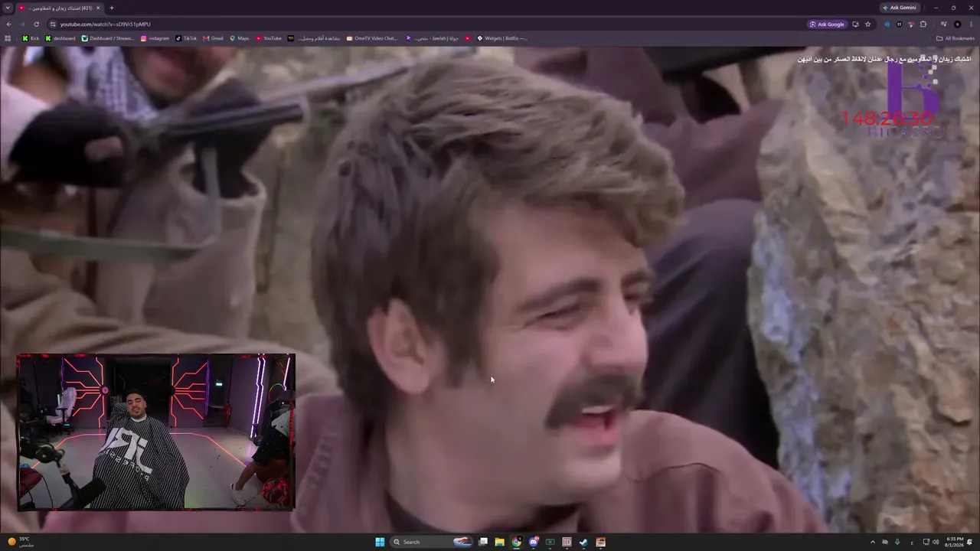Open the weather widget on the taskbar
The width and height of the screenshot is (980, 551).
(x=21, y=542)
